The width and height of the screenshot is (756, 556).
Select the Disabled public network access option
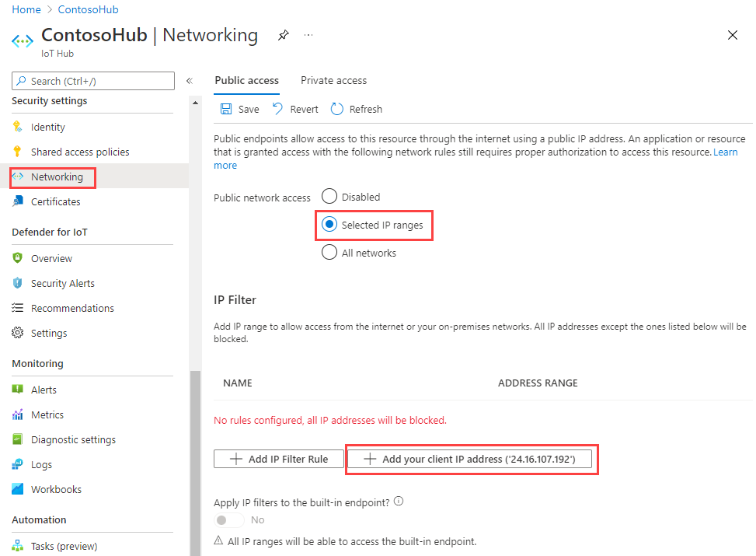pos(329,196)
